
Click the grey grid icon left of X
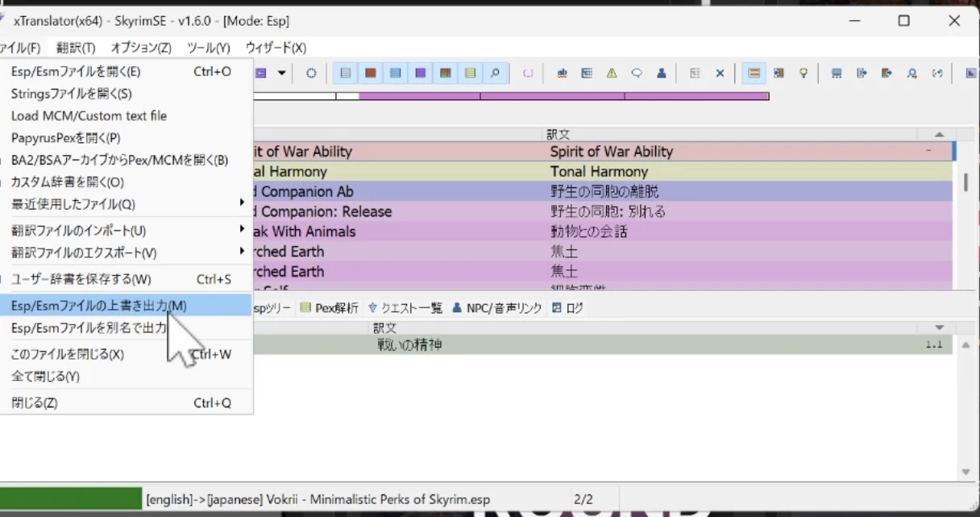tap(695, 73)
